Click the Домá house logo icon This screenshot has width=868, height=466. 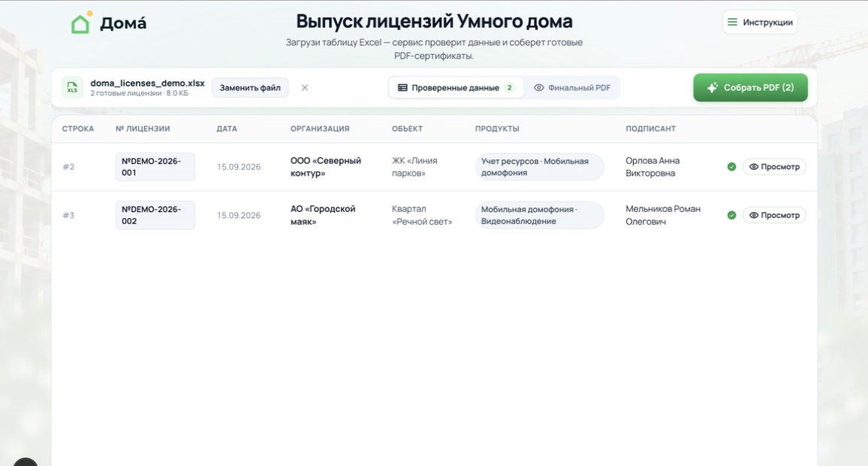point(81,23)
